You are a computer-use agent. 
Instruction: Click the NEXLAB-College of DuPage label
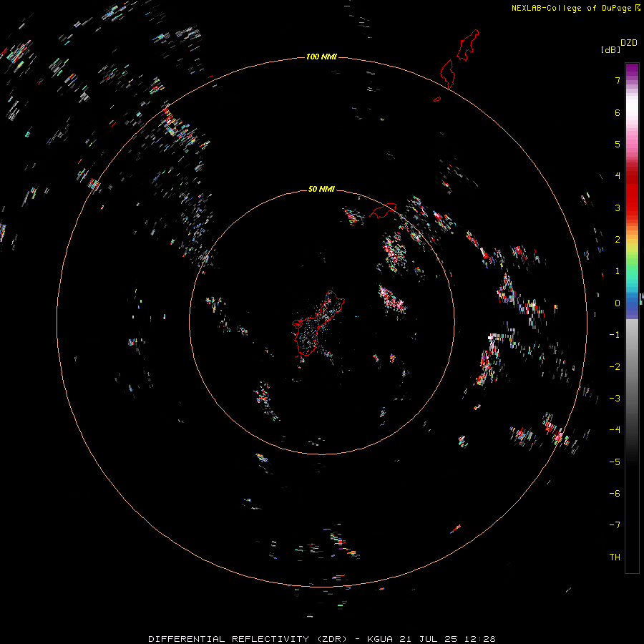572,8
